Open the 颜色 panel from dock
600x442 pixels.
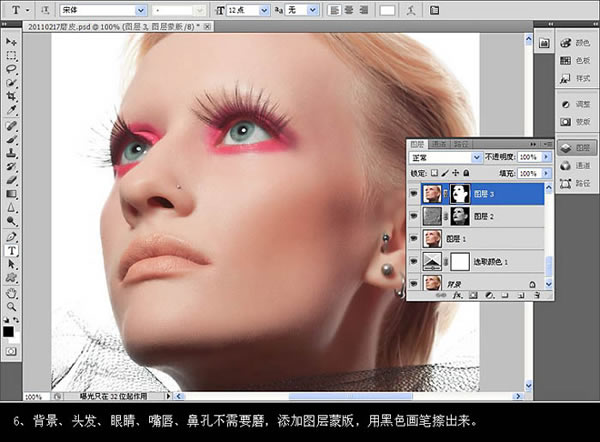[x=576, y=43]
